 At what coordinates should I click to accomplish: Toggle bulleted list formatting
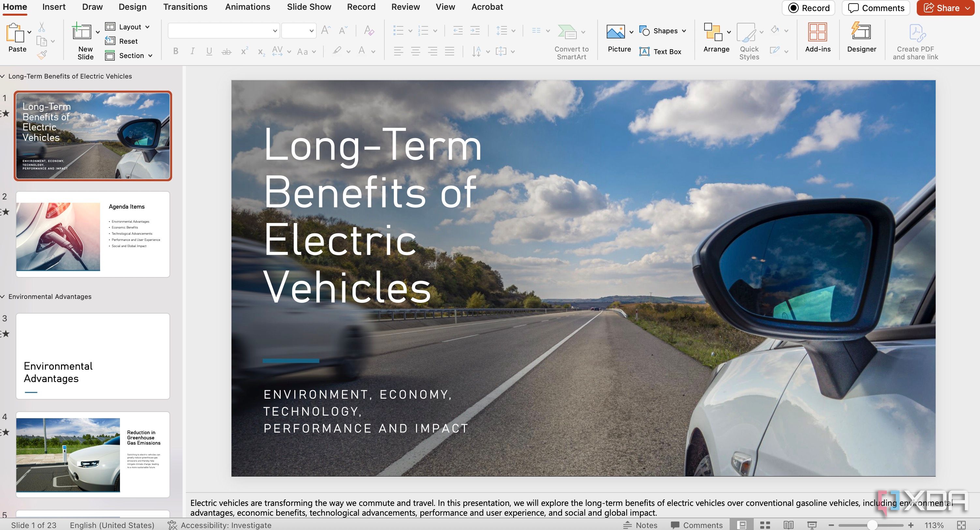click(399, 30)
